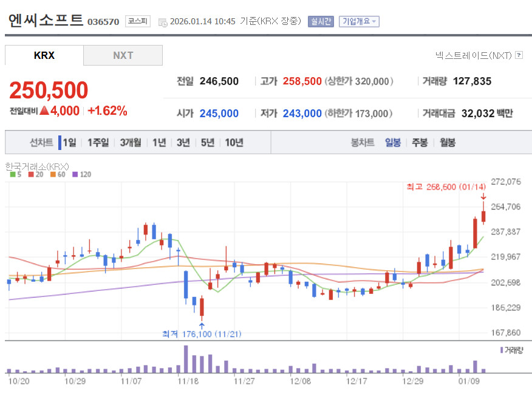
Task: Click the current price 250,500
Action: click(x=49, y=90)
